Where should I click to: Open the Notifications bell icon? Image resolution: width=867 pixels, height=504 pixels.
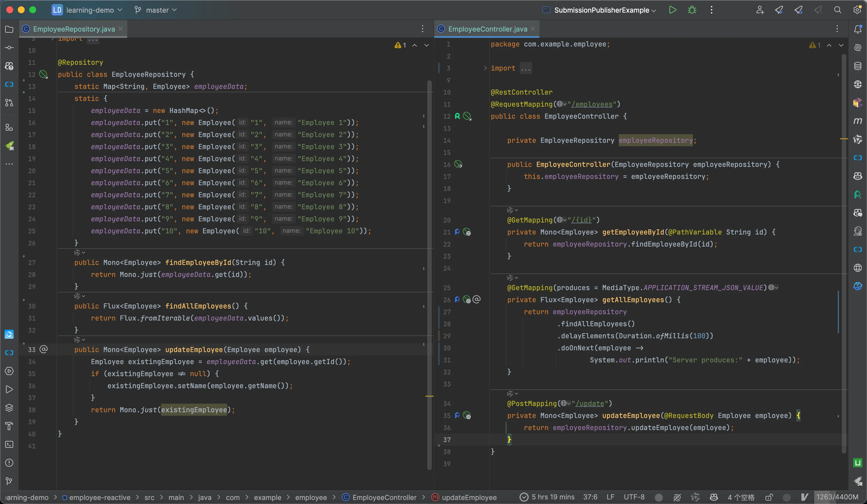(858, 29)
